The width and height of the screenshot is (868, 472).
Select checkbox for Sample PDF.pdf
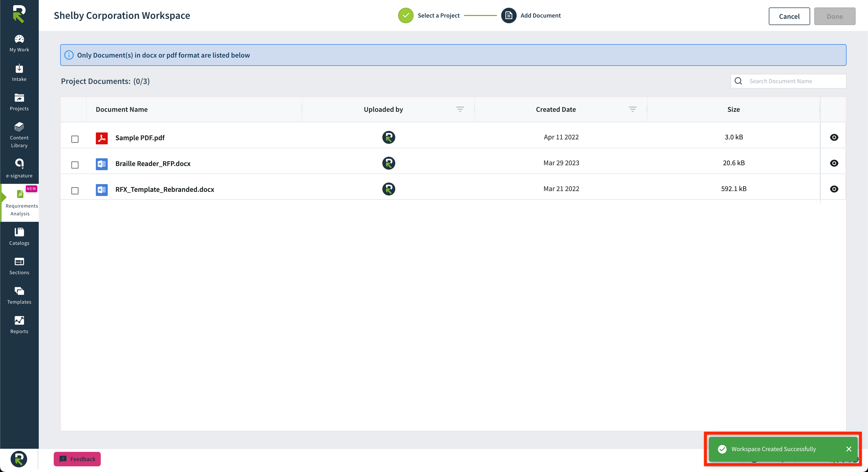coord(75,139)
